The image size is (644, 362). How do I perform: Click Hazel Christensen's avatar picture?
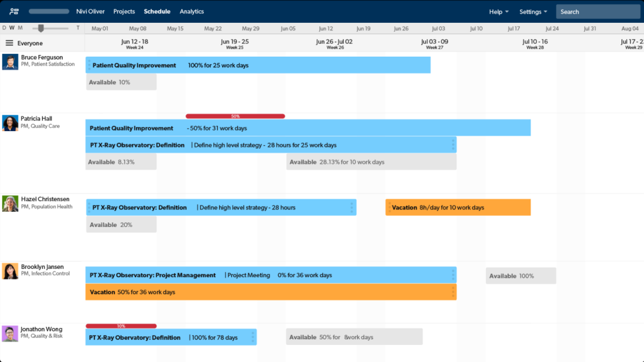coord(10,204)
